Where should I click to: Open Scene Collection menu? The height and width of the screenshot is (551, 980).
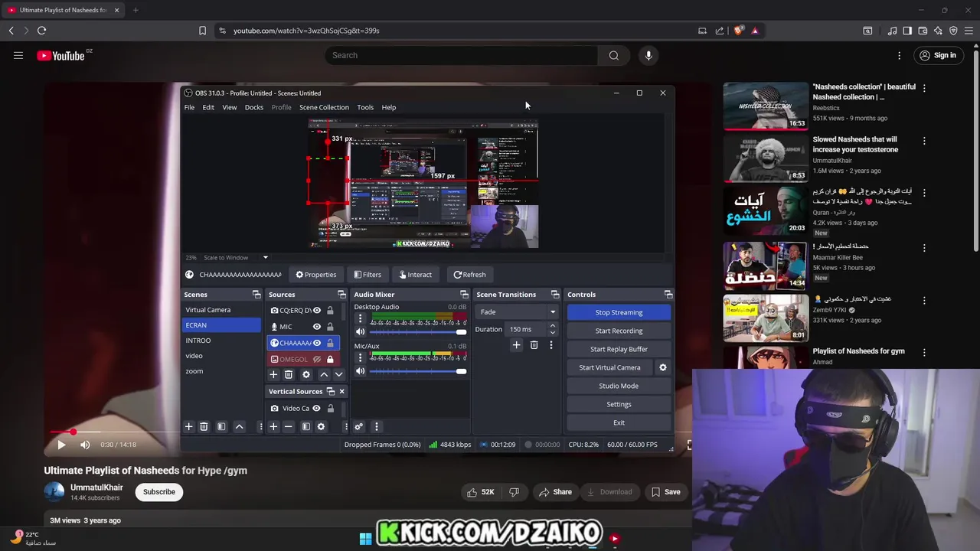click(x=324, y=107)
